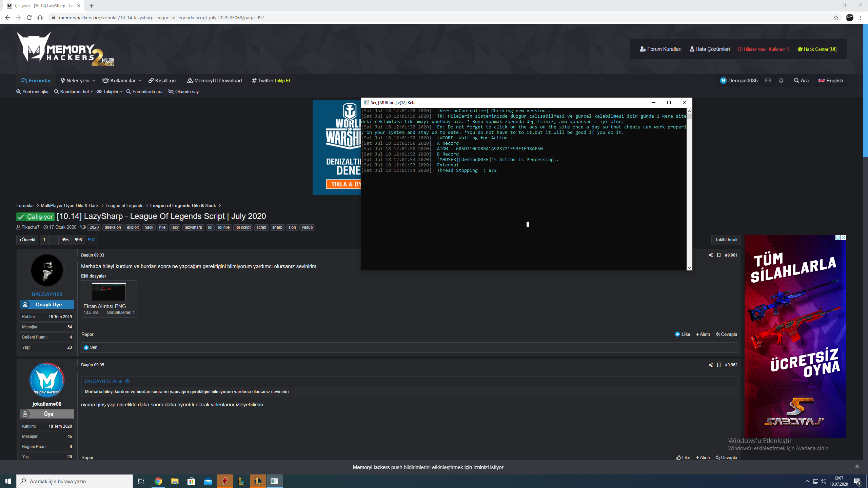Image resolution: width=868 pixels, height=488 pixels.
Task: Open the Mail app from the taskbar
Action: [x=208, y=481]
